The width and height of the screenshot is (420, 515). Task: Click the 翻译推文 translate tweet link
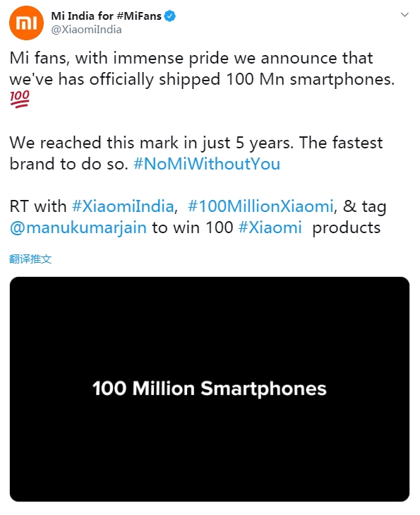pos(30,259)
